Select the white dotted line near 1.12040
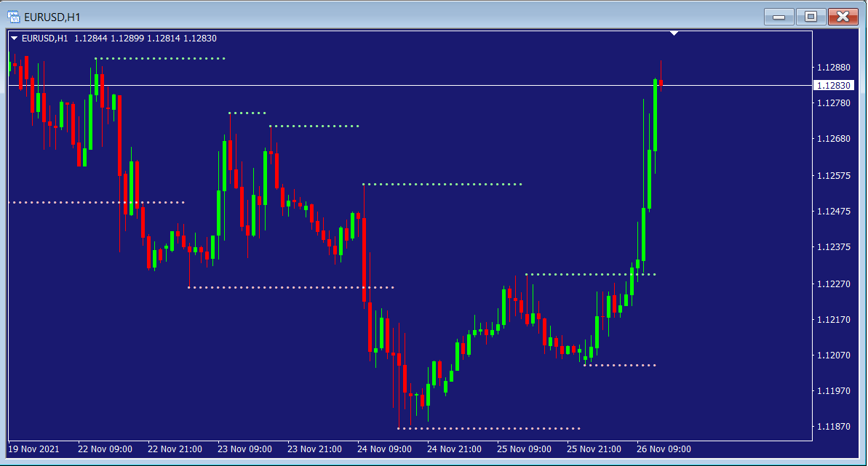Screen dimensions: 868x466 pos(620,365)
